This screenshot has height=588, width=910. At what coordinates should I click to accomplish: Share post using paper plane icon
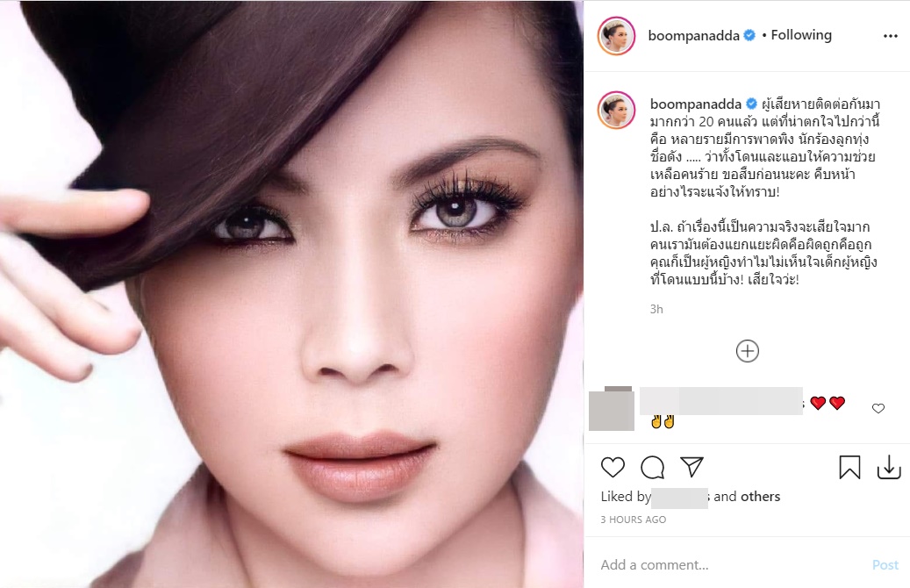(x=691, y=467)
